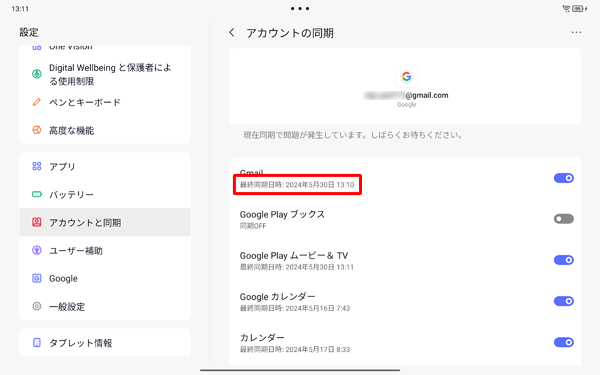Open Digital Wellbeing と保護者による使用制限
The image size is (600, 375).
pyautogui.click(x=105, y=74)
